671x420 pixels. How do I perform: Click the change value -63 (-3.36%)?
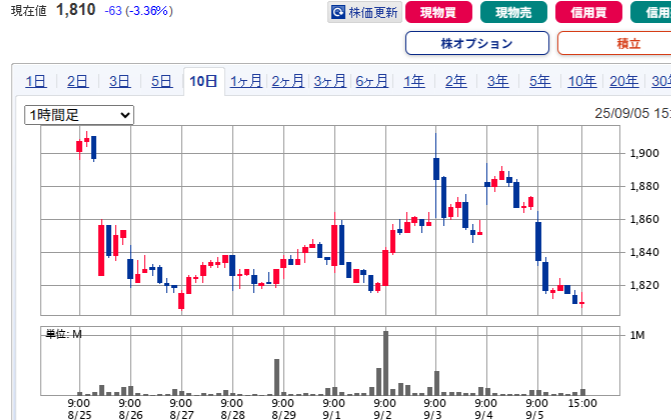click(x=139, y=10)
